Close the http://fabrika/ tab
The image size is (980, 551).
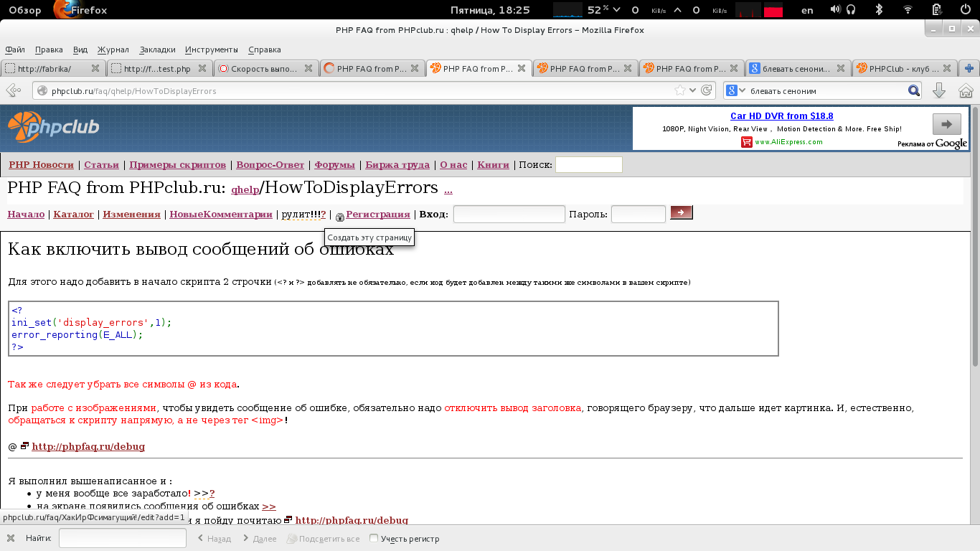point(95,69)
